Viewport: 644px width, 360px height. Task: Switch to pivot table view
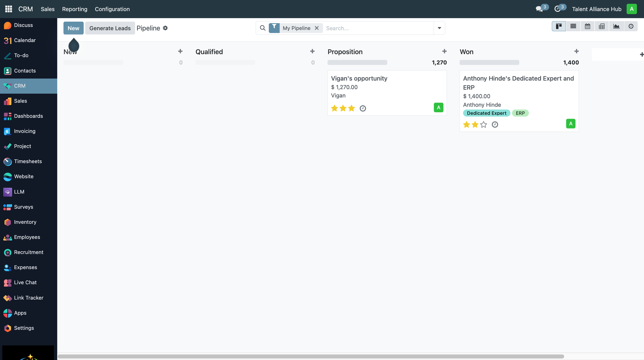(x=602, y=26)
